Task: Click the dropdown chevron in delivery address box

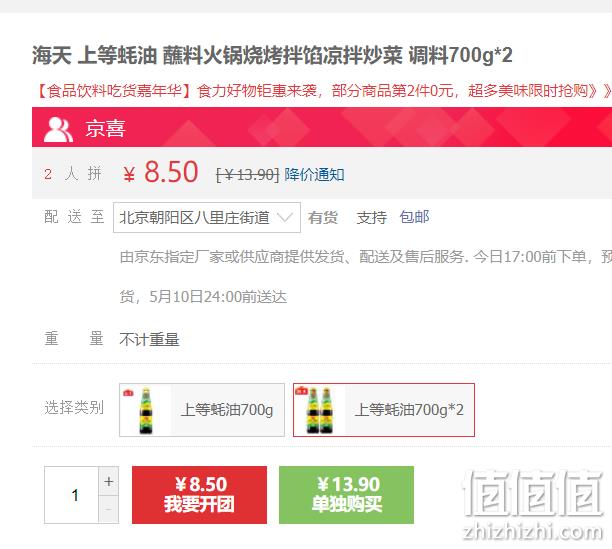Action: pyautogui.click(x=285, y=217)
